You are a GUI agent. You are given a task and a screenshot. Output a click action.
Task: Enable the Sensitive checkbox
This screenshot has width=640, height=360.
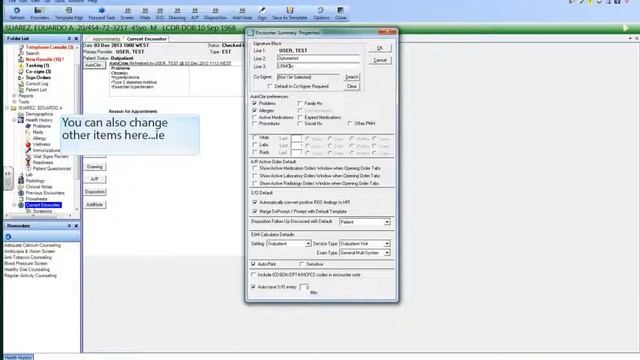302,264
